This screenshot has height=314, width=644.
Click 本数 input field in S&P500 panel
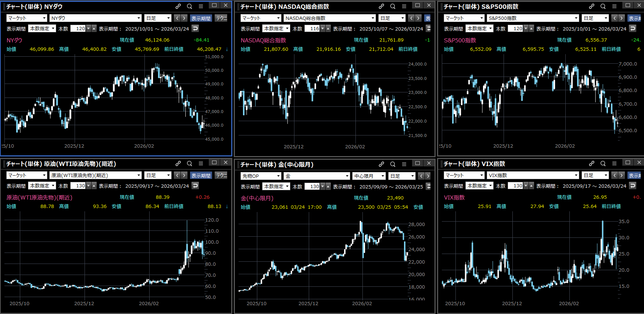click(x=515, y=28)
